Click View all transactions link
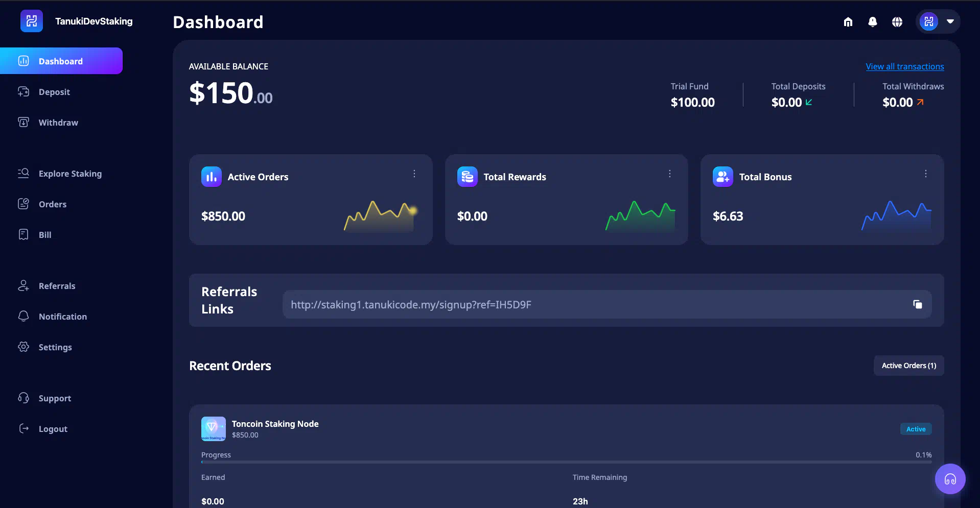980x508 pixels. click(904, 66)
